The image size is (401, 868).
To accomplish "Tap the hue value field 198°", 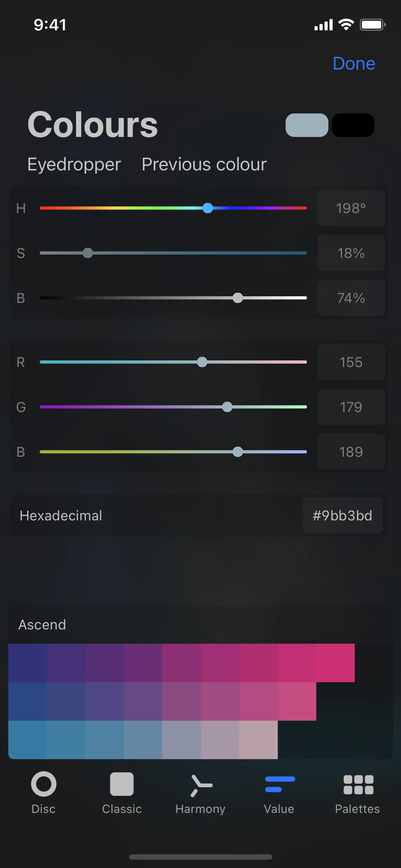I will pyautogui.click(x=351, y=208).
